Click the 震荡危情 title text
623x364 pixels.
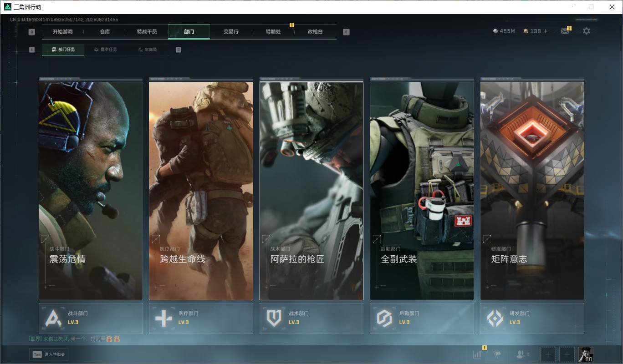click(67, 259)
